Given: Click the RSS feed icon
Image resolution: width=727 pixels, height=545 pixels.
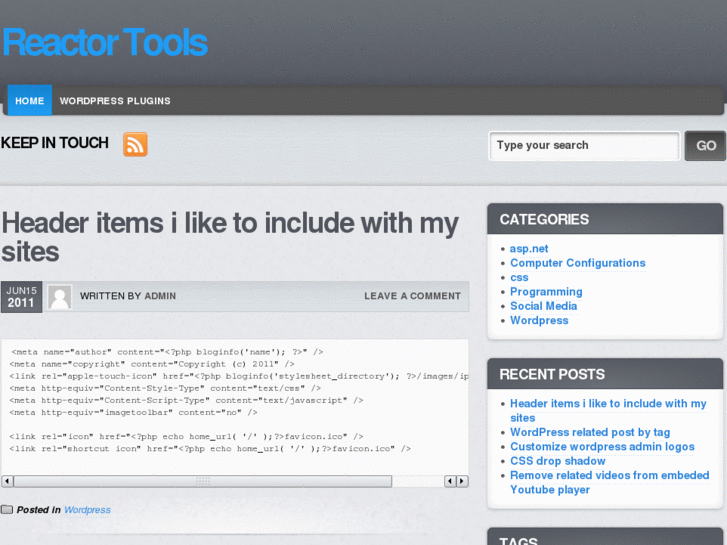Looking at the screenshot, I should point(135,144).
